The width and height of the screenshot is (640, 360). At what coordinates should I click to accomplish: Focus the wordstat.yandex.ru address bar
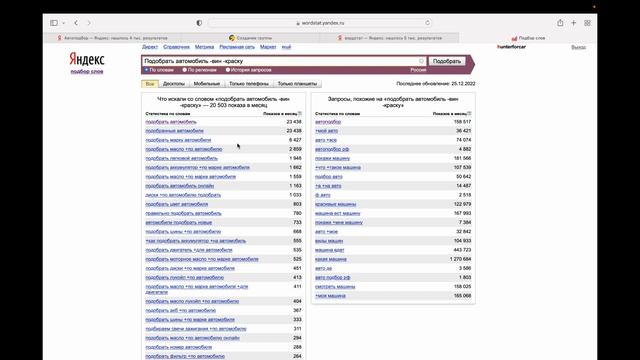point(320,23)
